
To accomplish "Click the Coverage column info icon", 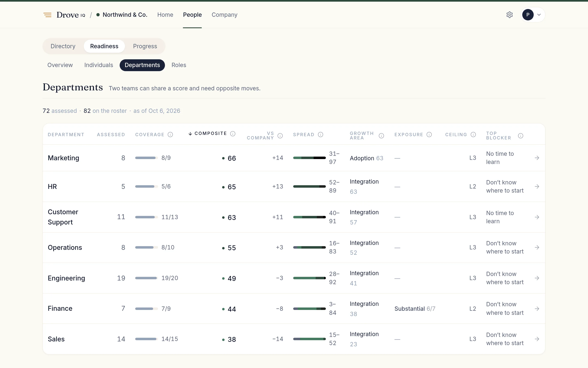I will (170, 135).
